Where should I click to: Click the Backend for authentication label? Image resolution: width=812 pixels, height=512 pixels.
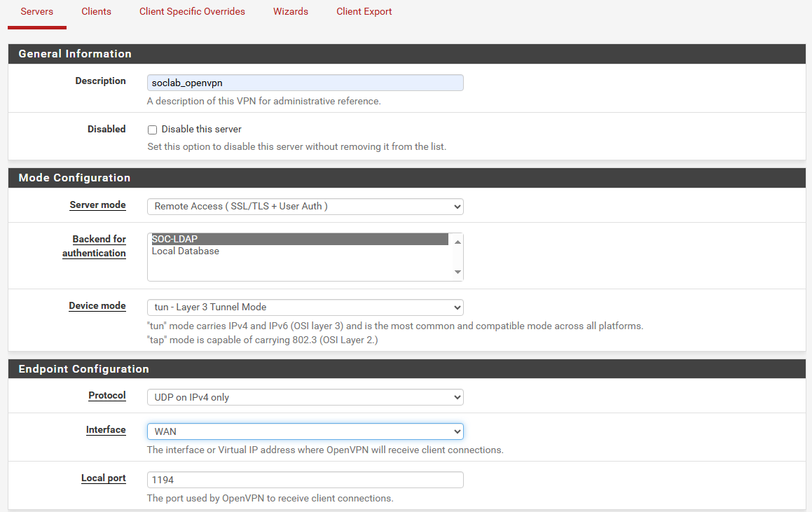[x=95, y=247]
